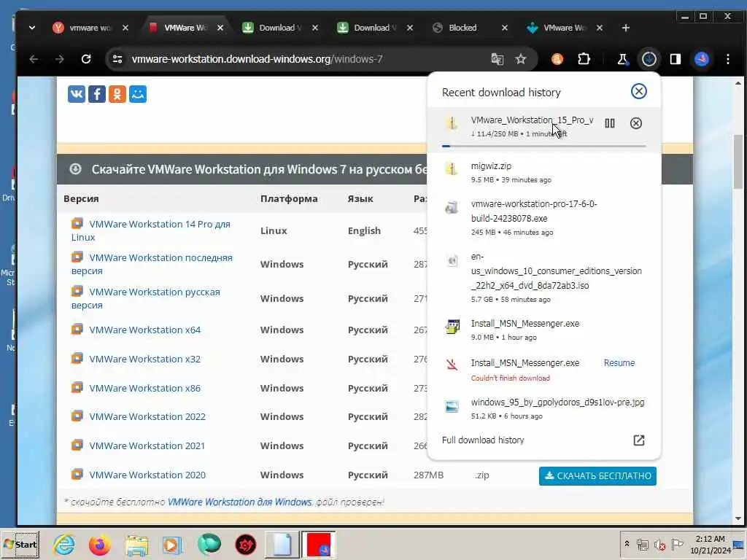Open link VMWare Workstation 2020
747x560 pixels.
click(x=147, y=475)
